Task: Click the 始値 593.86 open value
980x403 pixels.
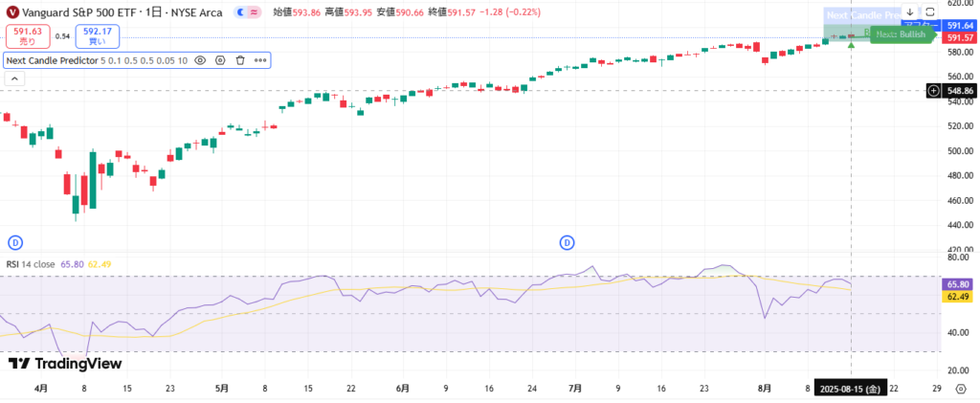Action: coord(297,12)
